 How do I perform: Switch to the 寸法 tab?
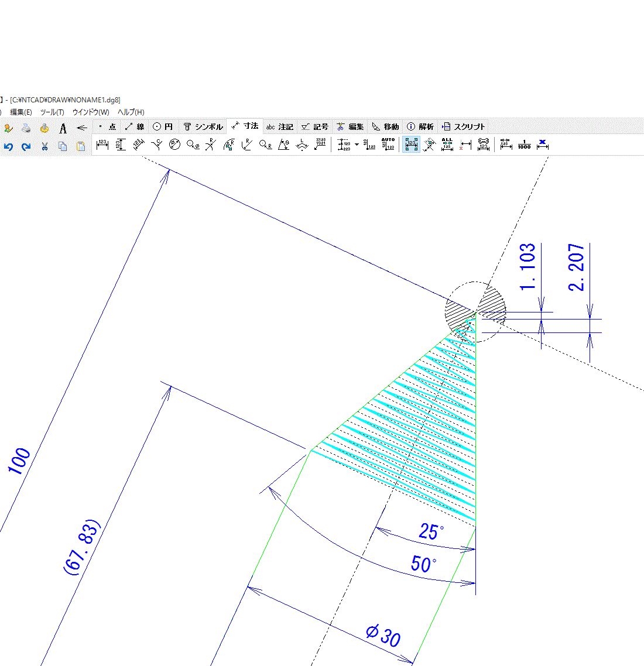[x=245, y=126]
